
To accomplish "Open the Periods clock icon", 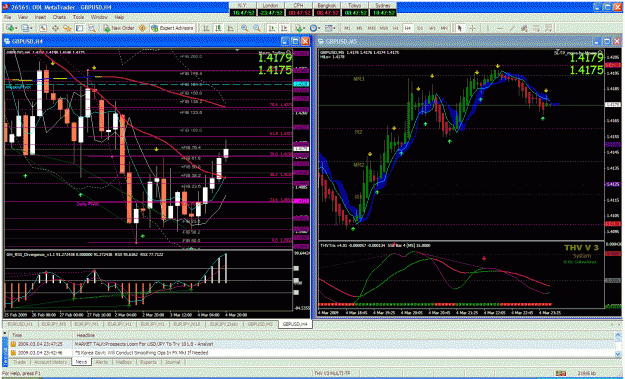I will click(x=314, y=28).
